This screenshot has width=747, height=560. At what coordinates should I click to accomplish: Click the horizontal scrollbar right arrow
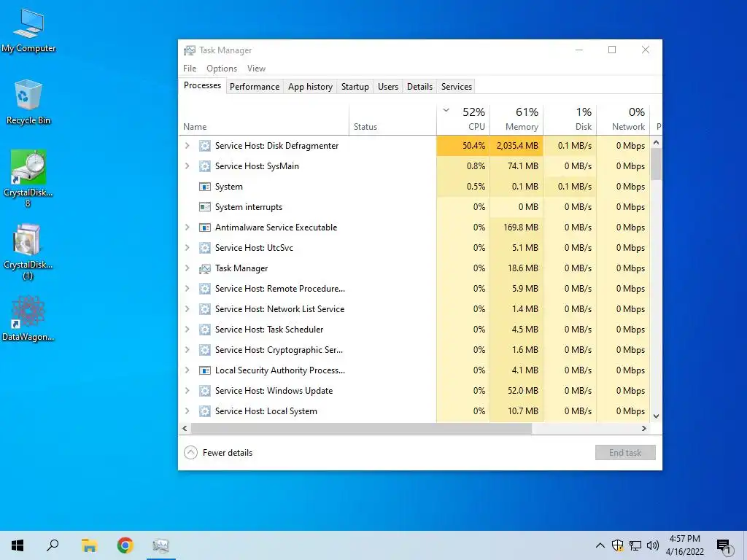coord(643,429)
